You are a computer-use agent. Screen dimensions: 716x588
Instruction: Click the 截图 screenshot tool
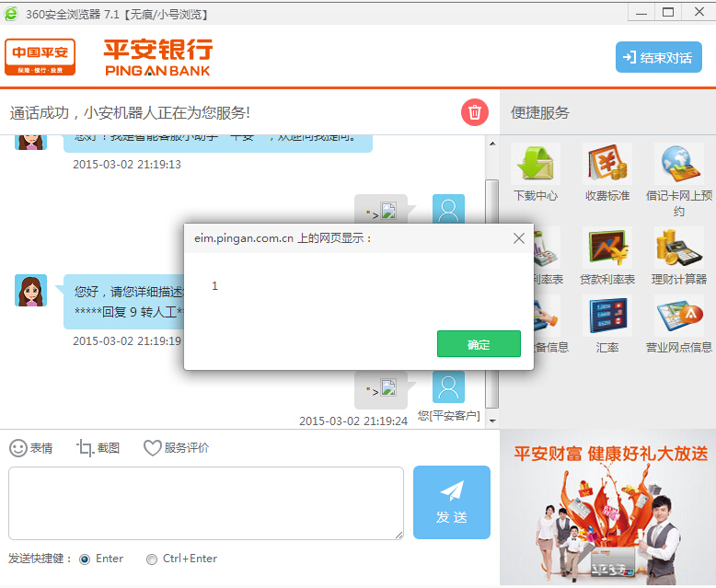(x=98, y=448)
